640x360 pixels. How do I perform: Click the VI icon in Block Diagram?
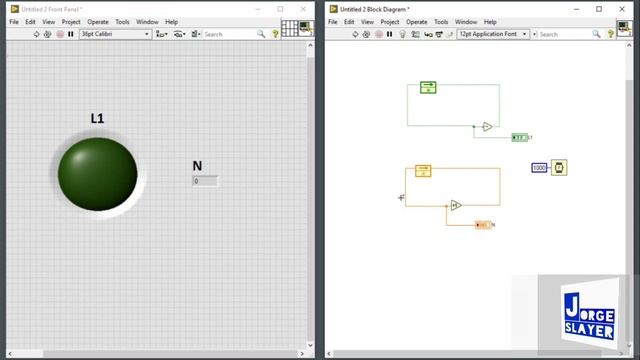click(x=624, y=29)
